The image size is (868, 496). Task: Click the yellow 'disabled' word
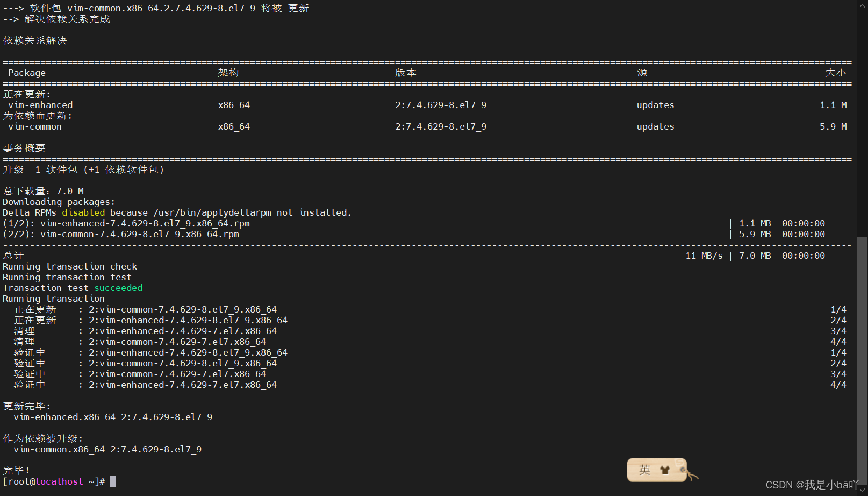pos(83,212)
